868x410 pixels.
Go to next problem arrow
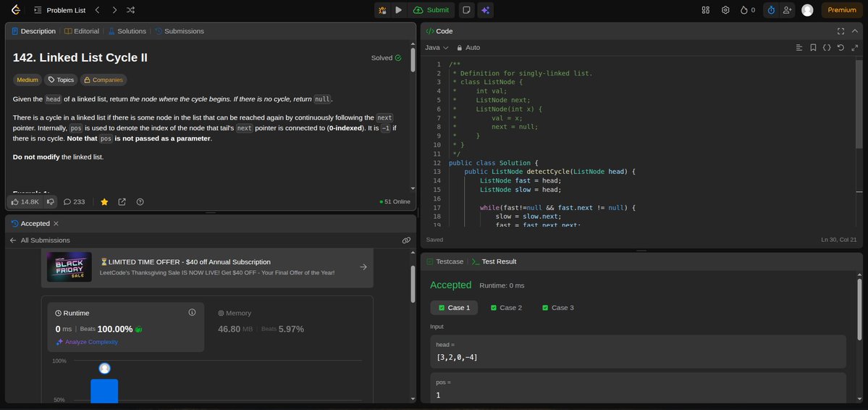point(114,10)
